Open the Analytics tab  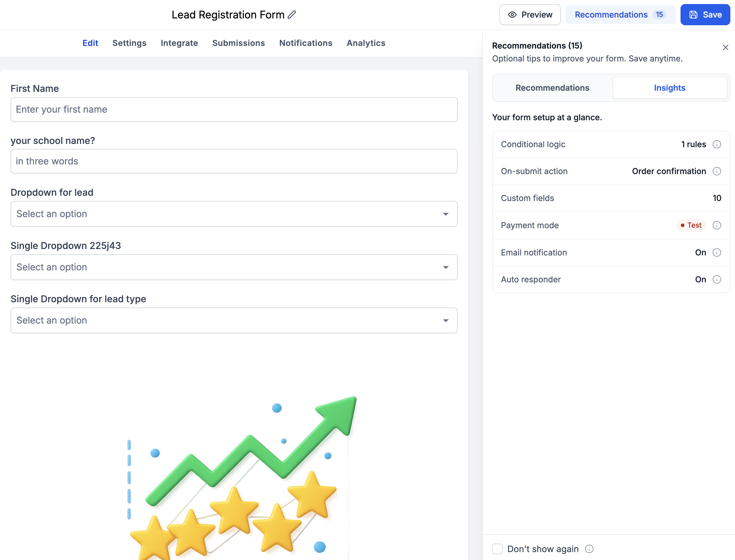point(366,43)
